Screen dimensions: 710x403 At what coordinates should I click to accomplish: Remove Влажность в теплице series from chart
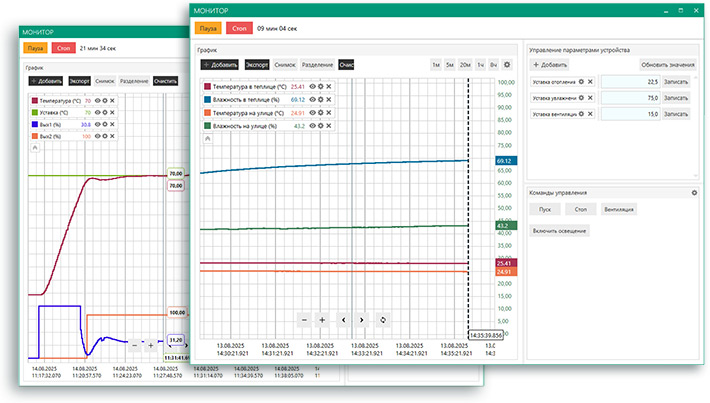[329, 100]
